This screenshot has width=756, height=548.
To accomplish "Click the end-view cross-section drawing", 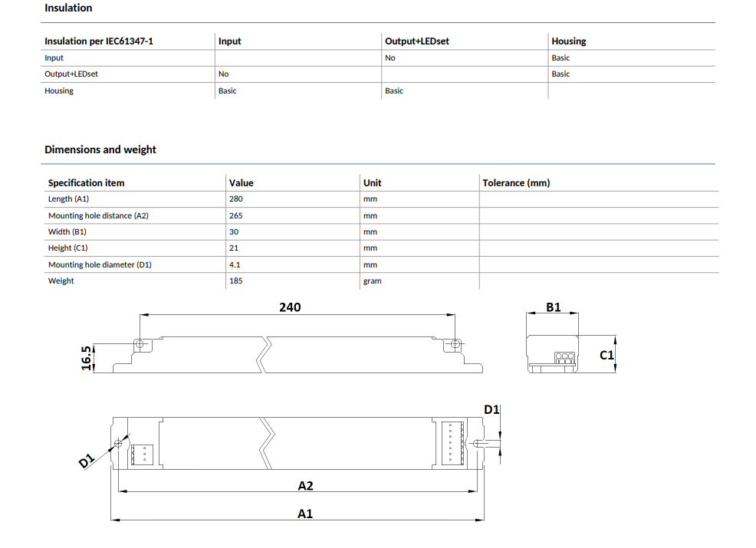I will tap(552, 354).
